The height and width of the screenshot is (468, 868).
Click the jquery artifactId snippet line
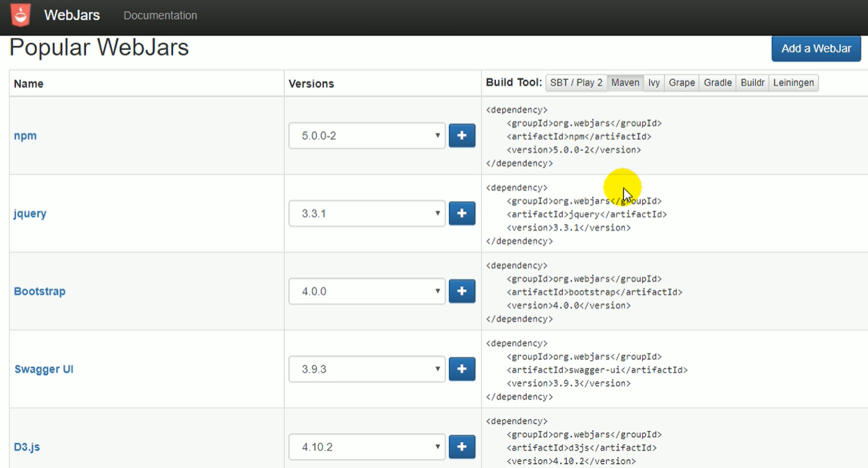[x=587, y=215]
